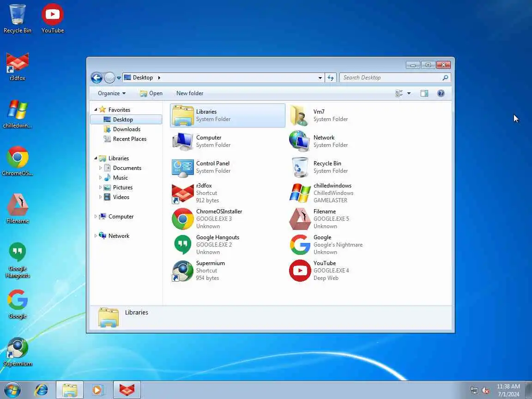The height and width of the screenshot is (399, 532).
Task: Select the YouTube desktop shortcut
Action: point(53,18)
